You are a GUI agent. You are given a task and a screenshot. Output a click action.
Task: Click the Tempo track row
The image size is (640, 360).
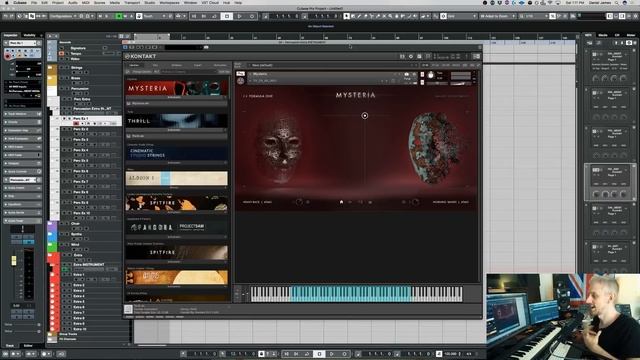coord(90,53)
